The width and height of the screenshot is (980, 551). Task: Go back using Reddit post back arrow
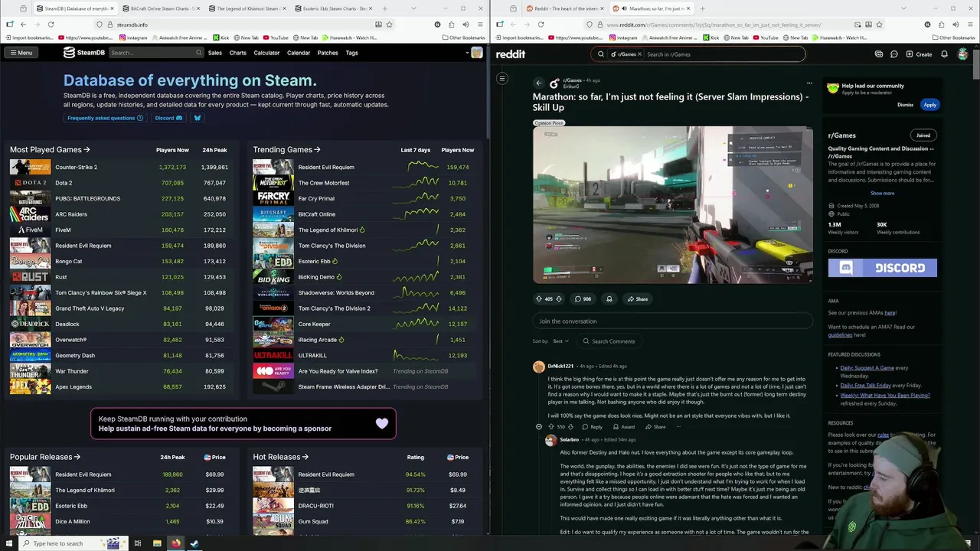tap(539, 83)
